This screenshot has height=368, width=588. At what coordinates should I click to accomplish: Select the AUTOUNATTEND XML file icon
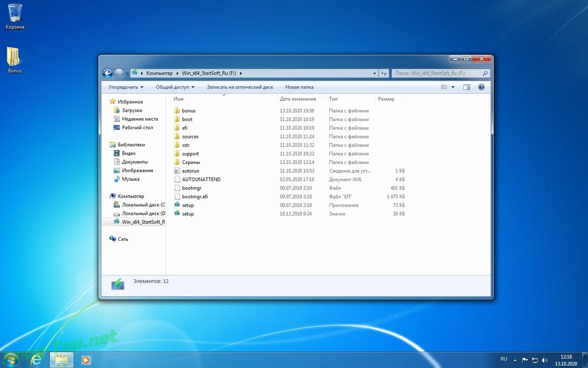[177, 180]
